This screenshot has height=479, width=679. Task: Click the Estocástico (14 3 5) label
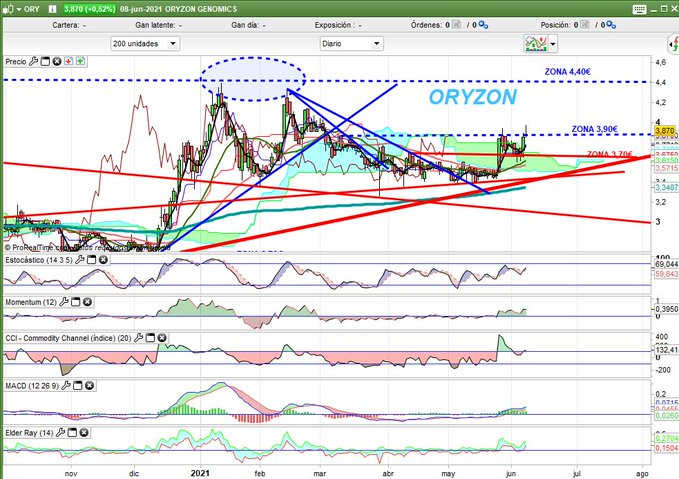pyautogui.click(x=39, y=260)
